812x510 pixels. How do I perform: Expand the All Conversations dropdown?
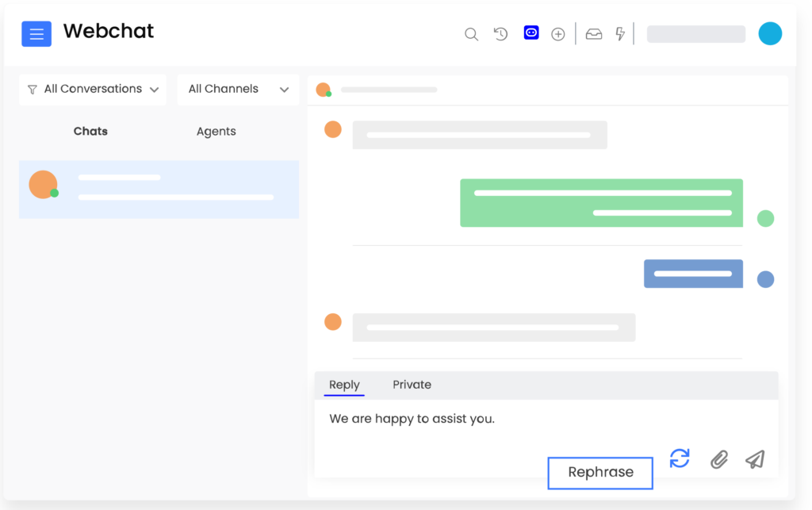pos(93,90)
